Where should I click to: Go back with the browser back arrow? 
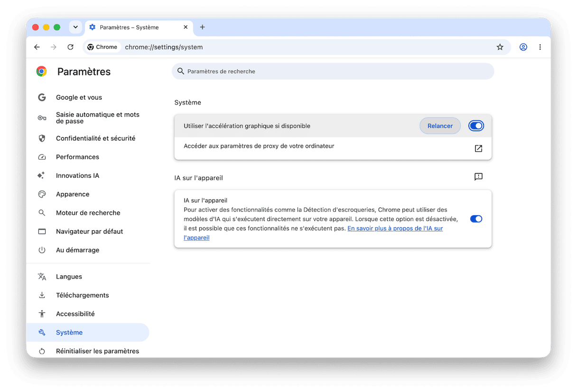pyautogui.click(x=37, y=47)
